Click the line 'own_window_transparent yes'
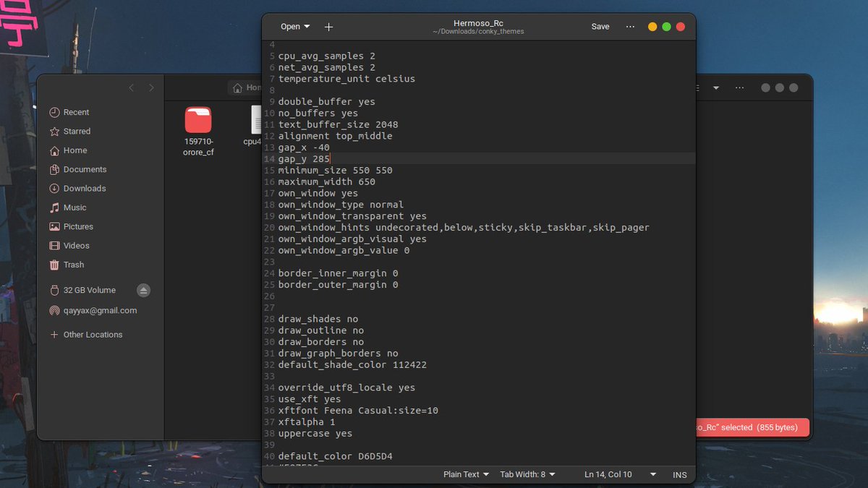This screenshot has width=868, height=488. pos(352,216)
